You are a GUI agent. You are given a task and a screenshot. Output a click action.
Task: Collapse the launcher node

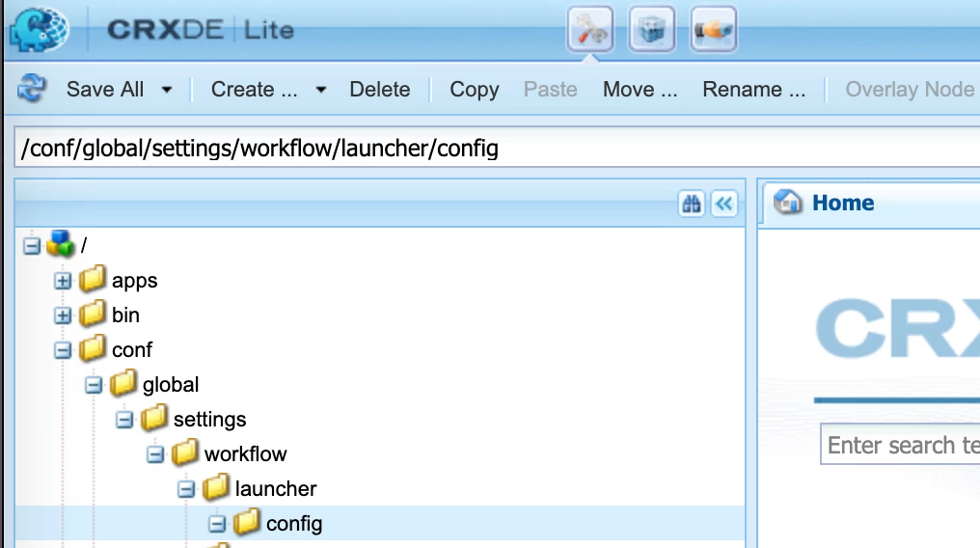tap(185, 488)
